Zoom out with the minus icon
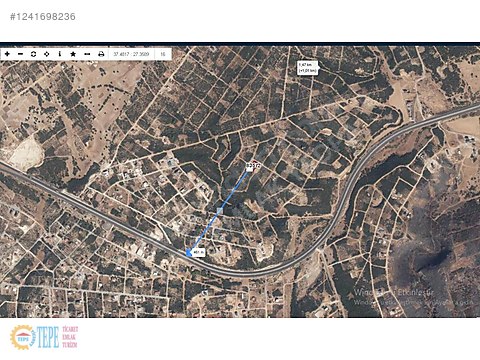Viewport: 480px width, 360px height. 20,54
